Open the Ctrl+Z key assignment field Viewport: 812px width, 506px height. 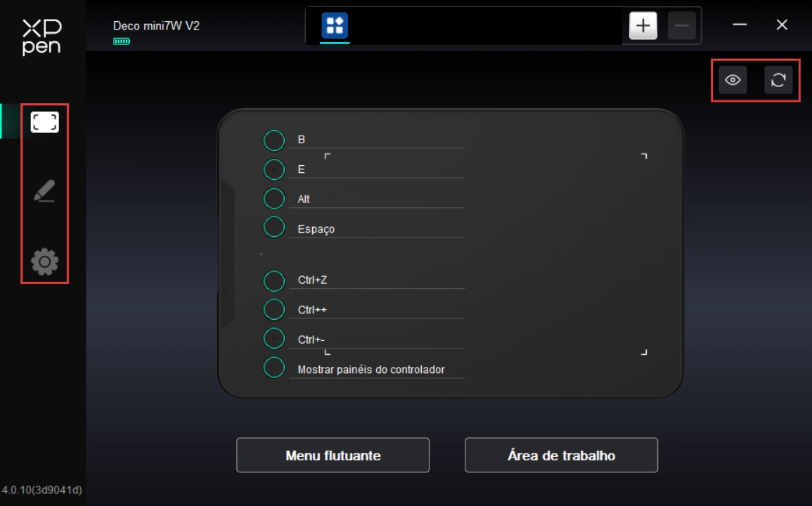[376, 280]
